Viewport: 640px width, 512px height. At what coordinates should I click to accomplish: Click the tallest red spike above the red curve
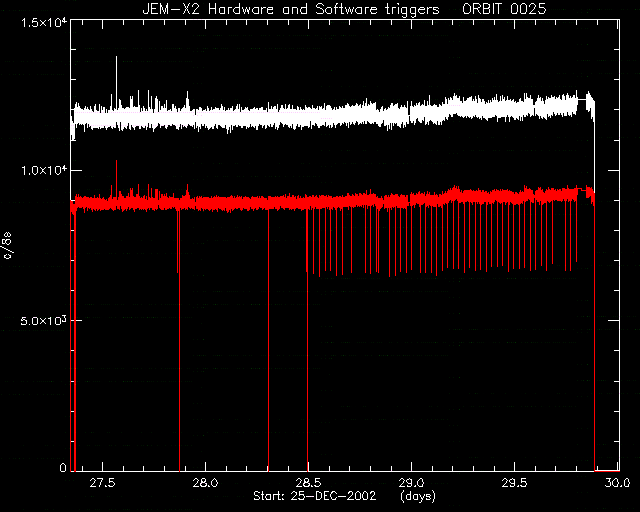tap(116, 178)
